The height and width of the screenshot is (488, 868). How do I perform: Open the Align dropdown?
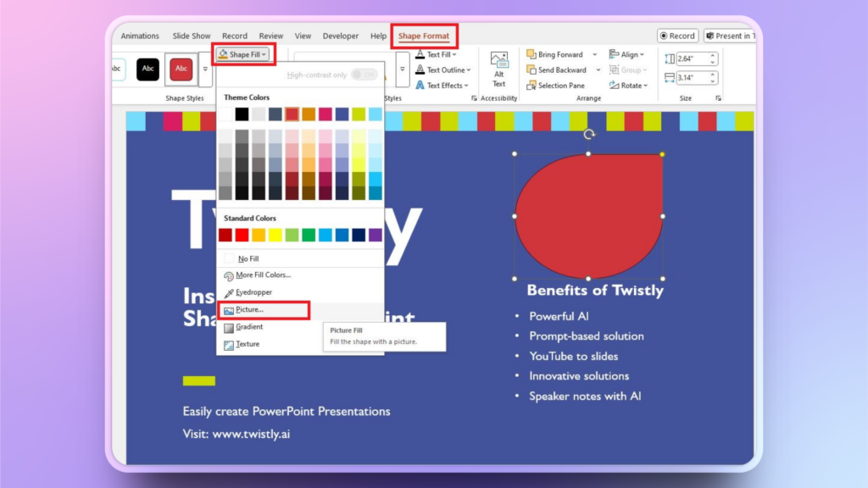[629, 55]
